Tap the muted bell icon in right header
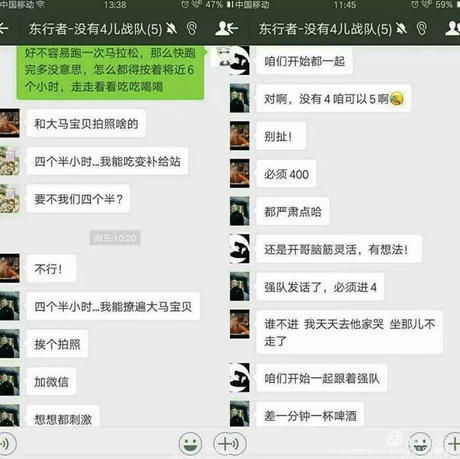The image size is (460, 459). click(x=401, y=29)
